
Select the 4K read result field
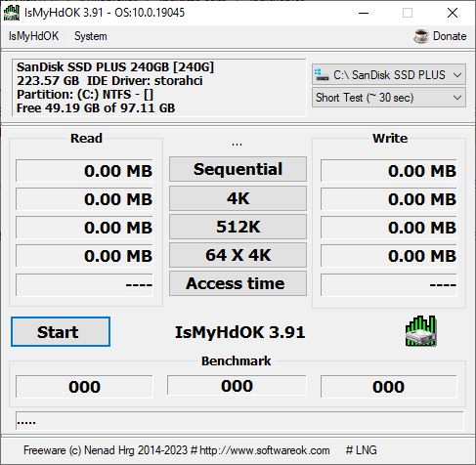coord(84,199)
